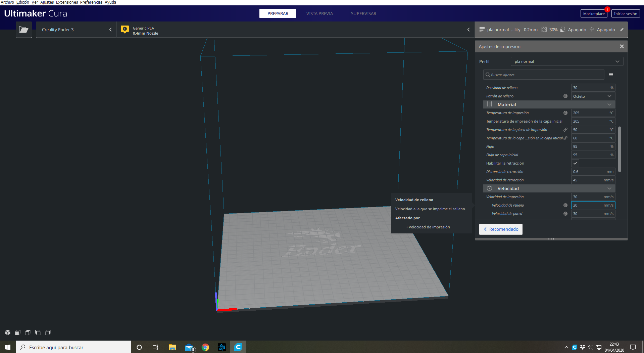Click formula icon beside Patrón de relleno
The height and width of the screenshot is (353, 644).
point(565,96)
